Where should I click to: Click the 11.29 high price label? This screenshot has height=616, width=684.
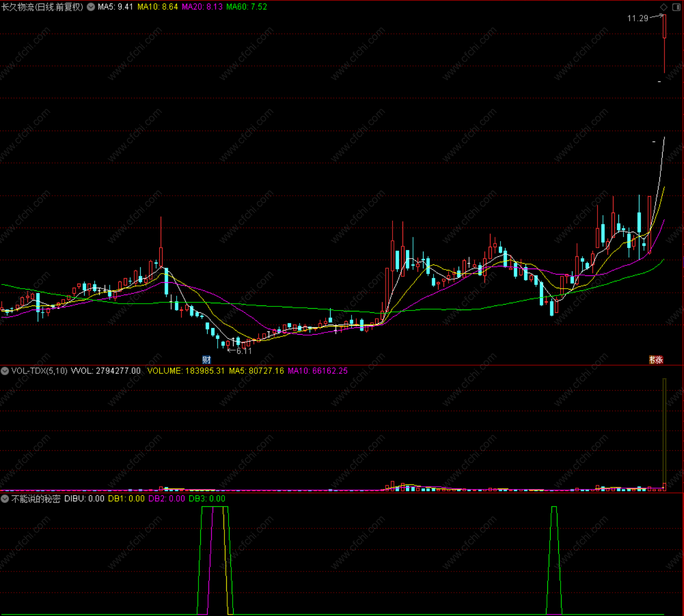tap(638, 18)
